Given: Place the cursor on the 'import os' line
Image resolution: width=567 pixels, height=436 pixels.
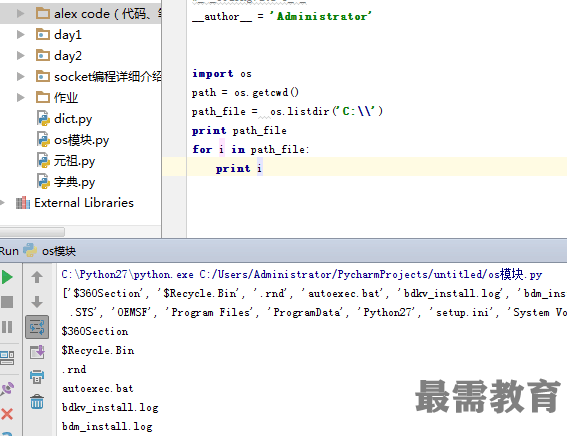Looking at the screenshot, I should 222,74.
